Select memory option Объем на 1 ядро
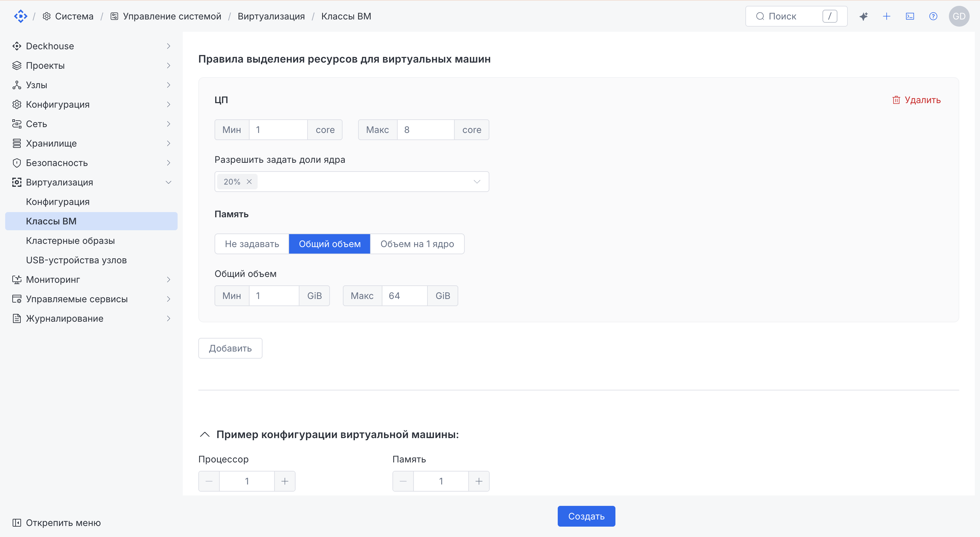This screenshot has width=980, height=537. tap(417, 244)
